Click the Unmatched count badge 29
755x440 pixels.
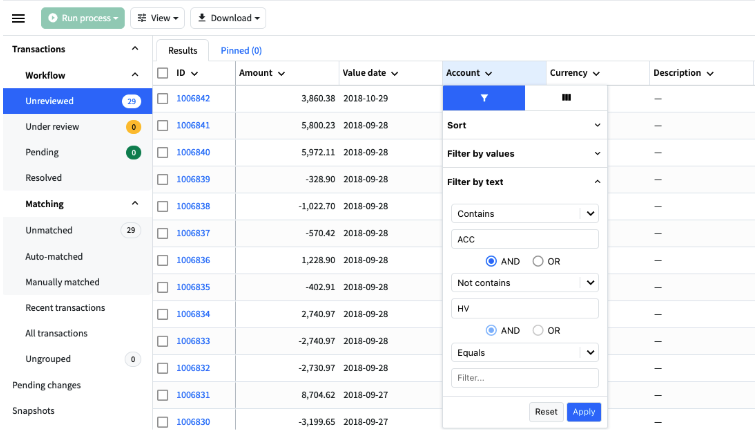click(x=130, y=230)
